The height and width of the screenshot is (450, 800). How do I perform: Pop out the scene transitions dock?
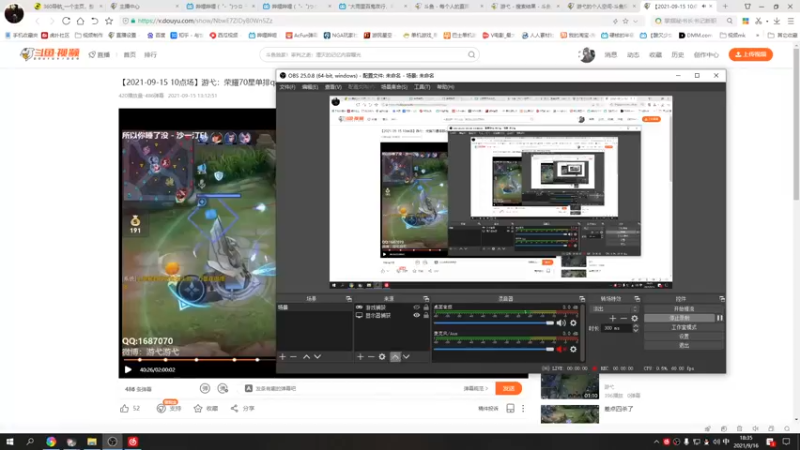(637, 298)
